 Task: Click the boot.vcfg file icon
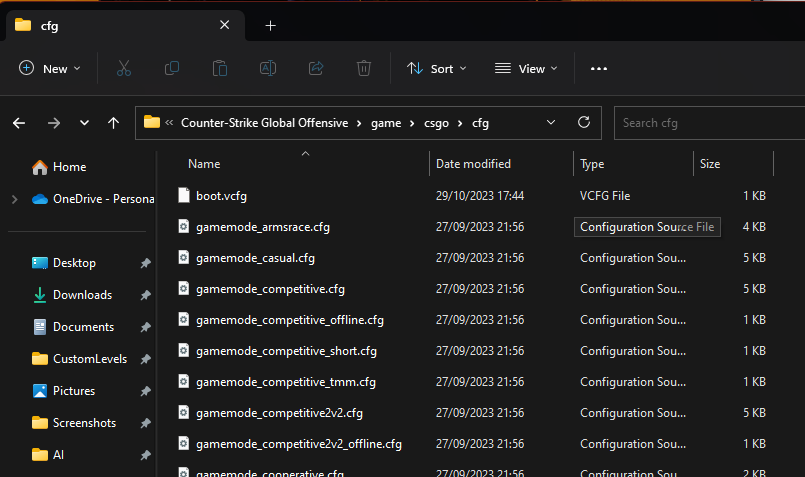(x=184, y=195)
